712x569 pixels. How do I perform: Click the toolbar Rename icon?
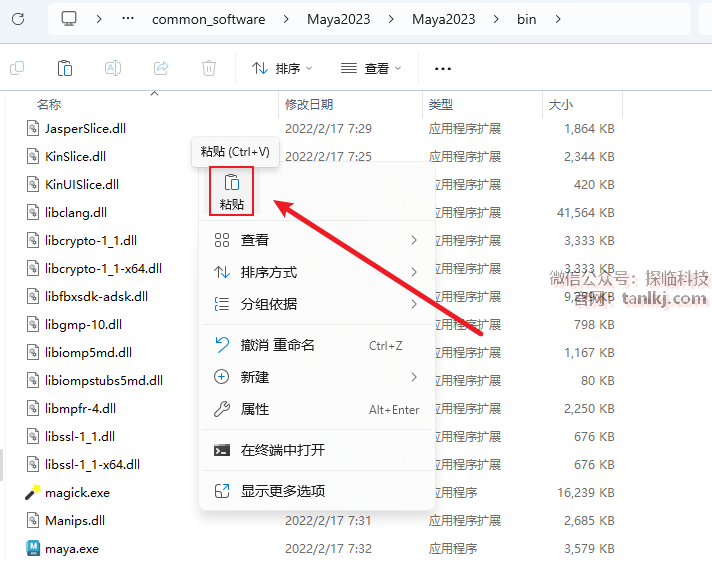(x=113, y=68)
